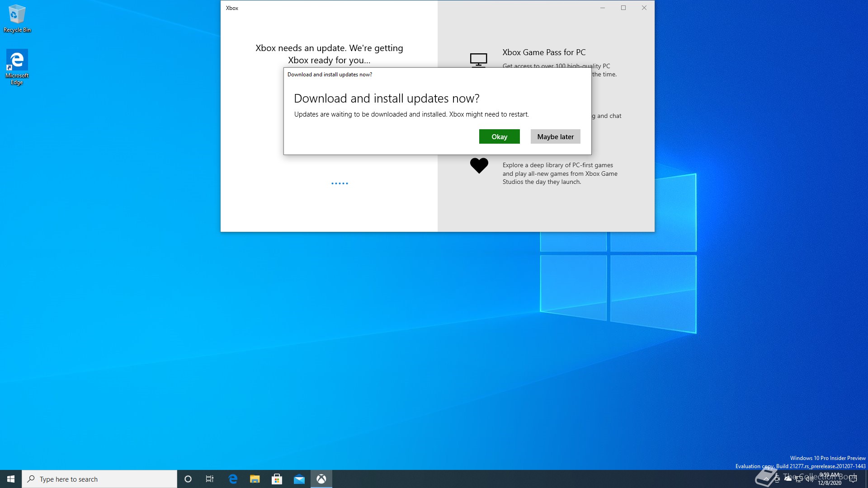Click the monitor icon beside Xbox Game Pass
This screenshot has height=488, width=868.
tap(478, 60)
